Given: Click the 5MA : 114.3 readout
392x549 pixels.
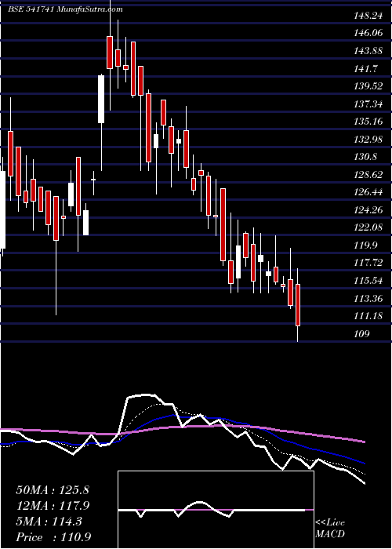Looking at the screenshot, I should [x=49, y=522].
